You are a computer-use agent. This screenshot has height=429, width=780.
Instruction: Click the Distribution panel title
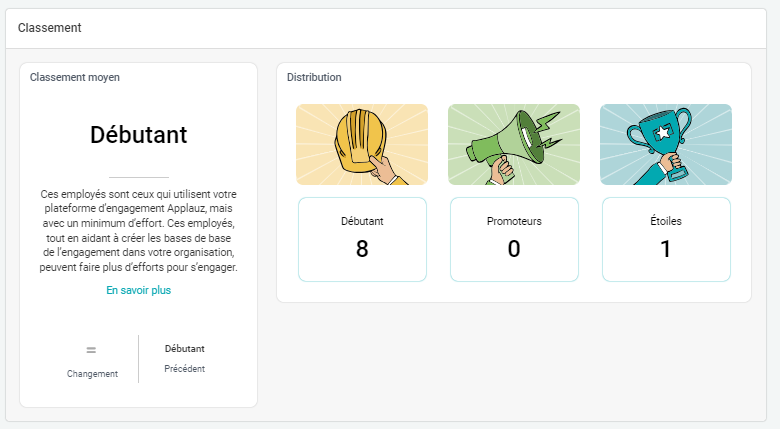[x=314, y=77]
